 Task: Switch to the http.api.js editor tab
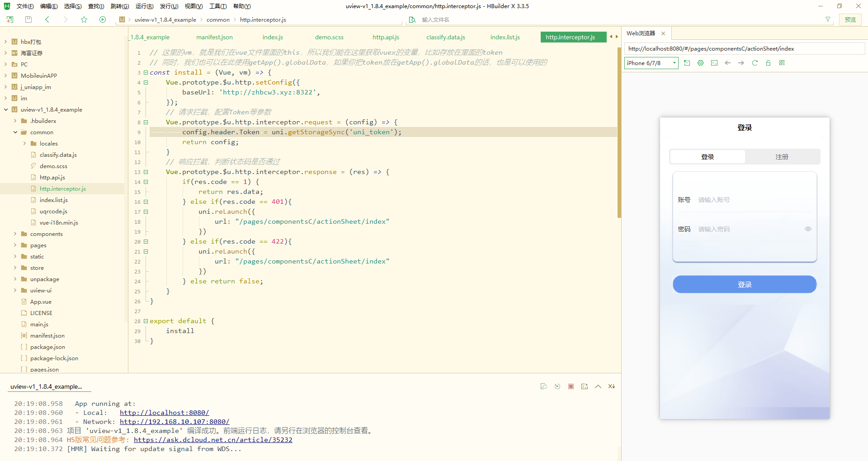(386, 37)
